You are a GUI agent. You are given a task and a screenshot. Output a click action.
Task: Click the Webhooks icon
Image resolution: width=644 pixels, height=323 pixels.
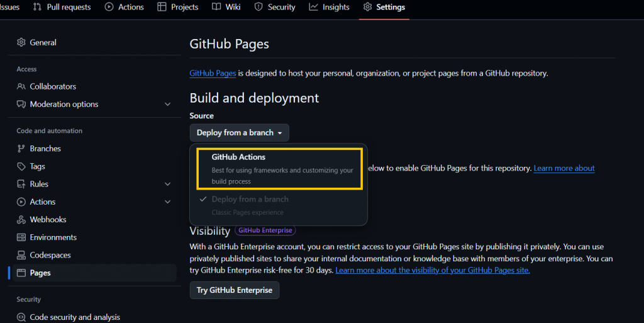(21, 220)
